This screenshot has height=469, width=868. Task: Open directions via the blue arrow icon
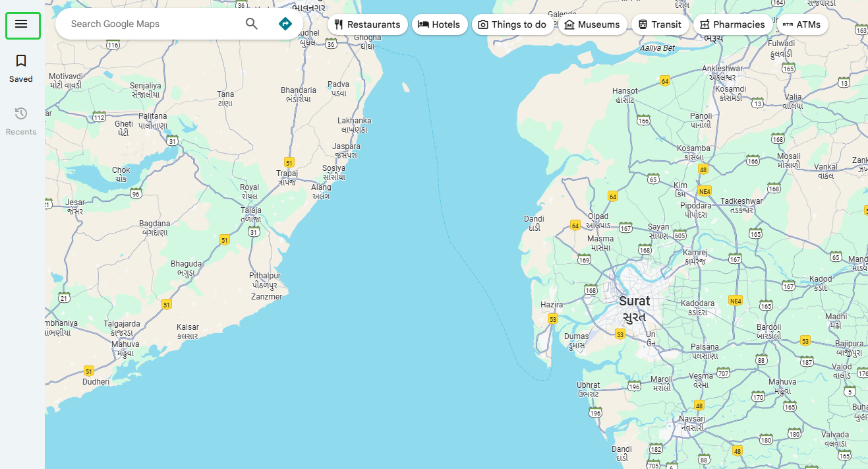tap(285, 24)
